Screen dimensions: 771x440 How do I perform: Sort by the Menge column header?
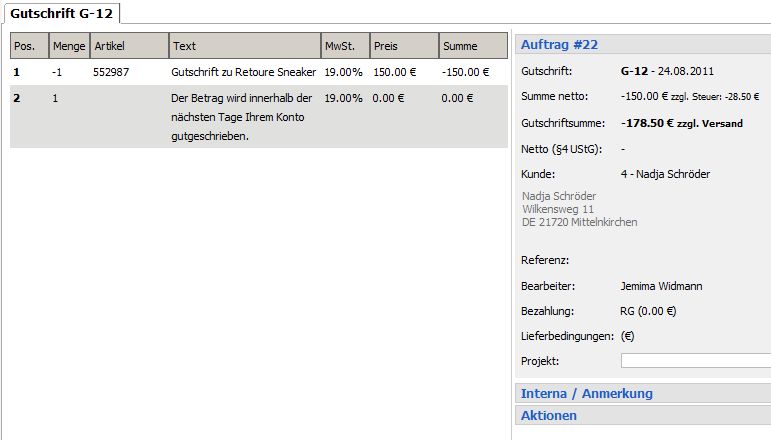point(69,46)
